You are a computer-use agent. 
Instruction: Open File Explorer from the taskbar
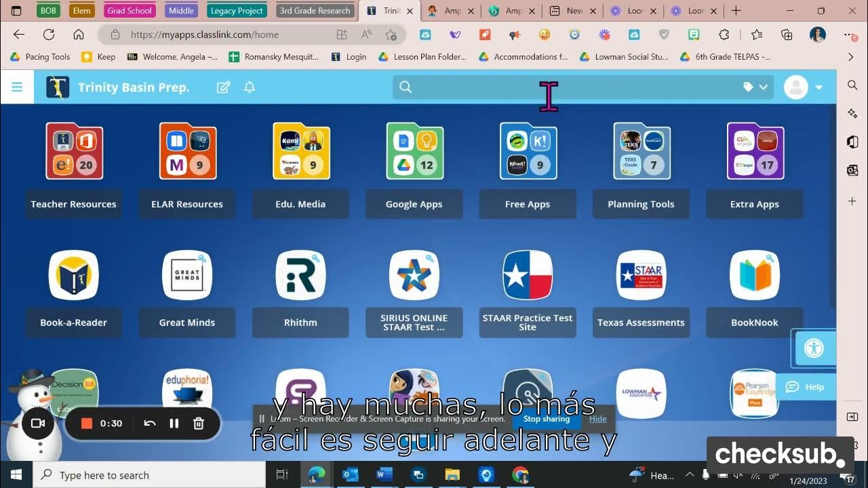click(x=452, y=474)
